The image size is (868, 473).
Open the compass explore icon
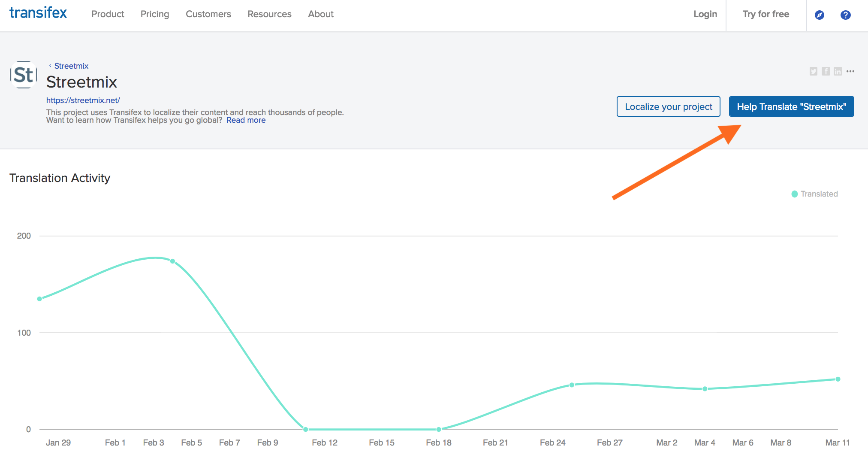pyautogui.click(x=820, y=15)
